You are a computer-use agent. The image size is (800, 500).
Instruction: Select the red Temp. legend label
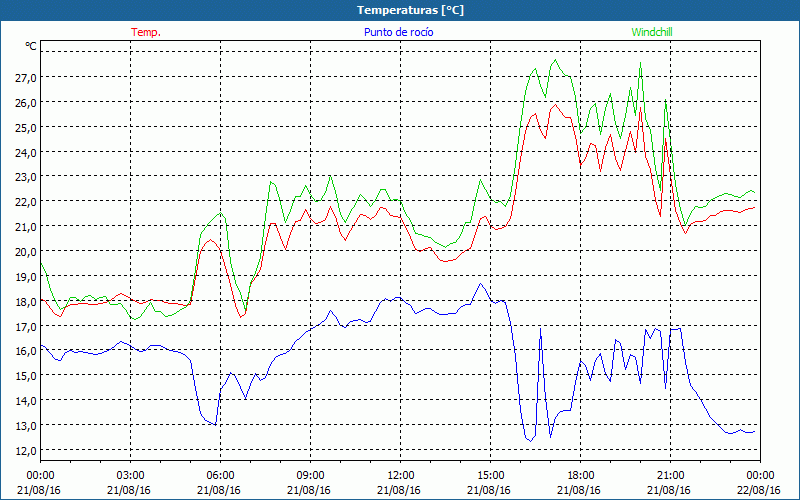tap(146, 32)
